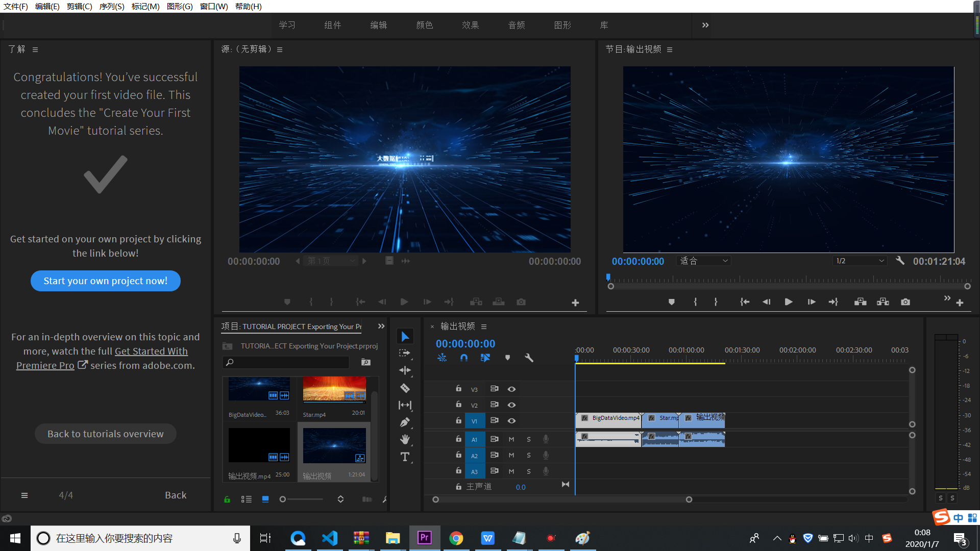This screenshot has height=551, width=980.
Task: Click the Track Select Forward tool
Action: (x=405, y=353)
